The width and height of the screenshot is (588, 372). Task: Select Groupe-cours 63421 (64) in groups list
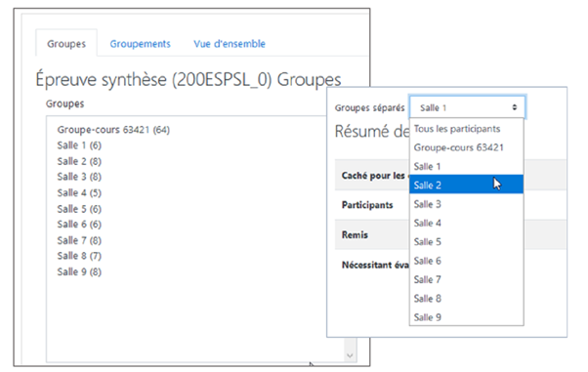pyautogui.click(x=113, y=130)
